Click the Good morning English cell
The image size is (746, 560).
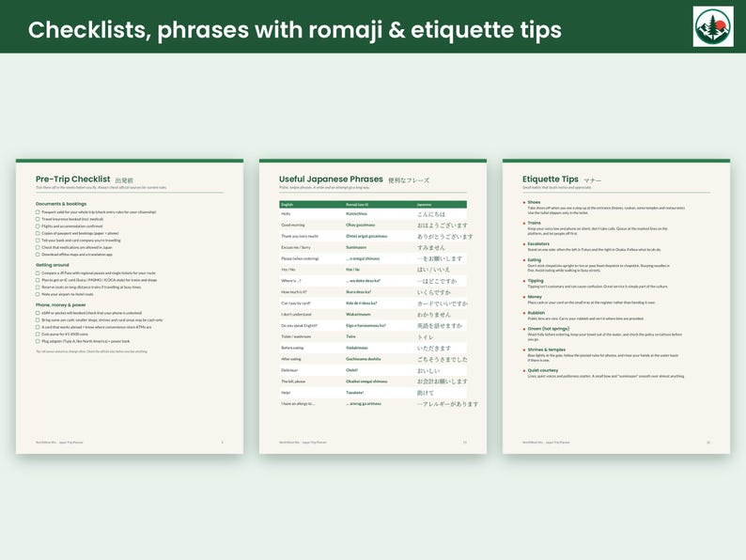pyautogui.click(x=293, y=226)
